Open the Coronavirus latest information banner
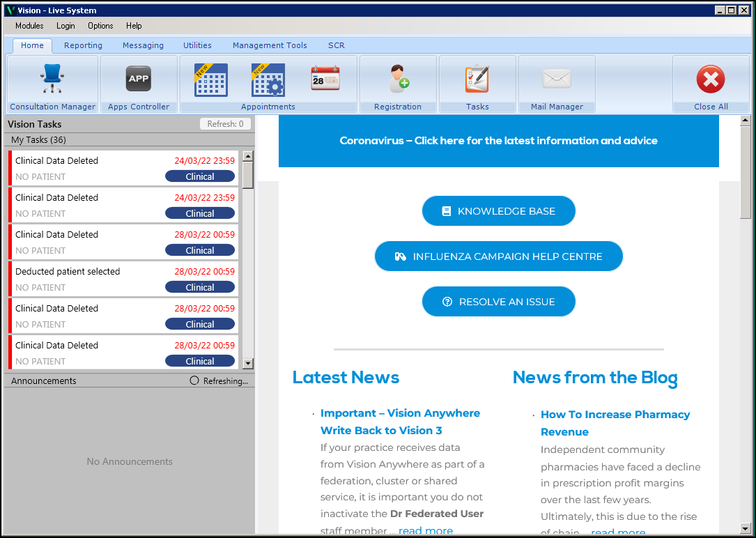 coord(499,141)
